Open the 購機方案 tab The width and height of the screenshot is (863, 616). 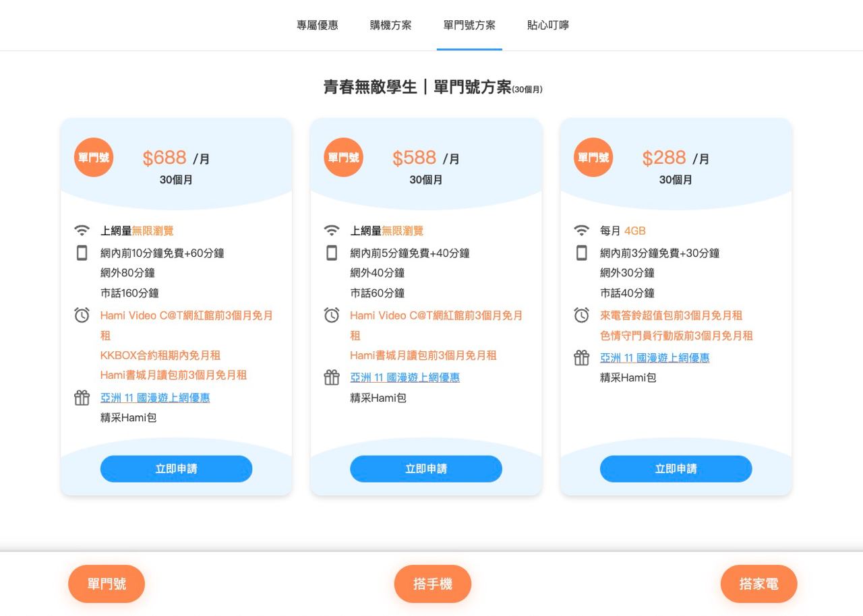[390, 25]
